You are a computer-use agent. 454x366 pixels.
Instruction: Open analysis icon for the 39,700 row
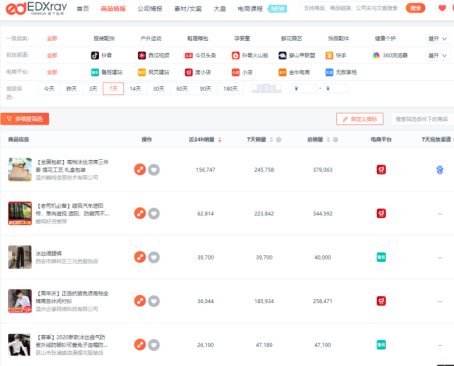click(140, 257)
